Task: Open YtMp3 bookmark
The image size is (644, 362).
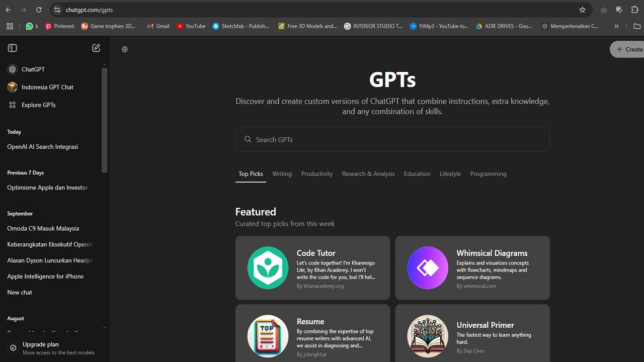Action: point(439,26)
